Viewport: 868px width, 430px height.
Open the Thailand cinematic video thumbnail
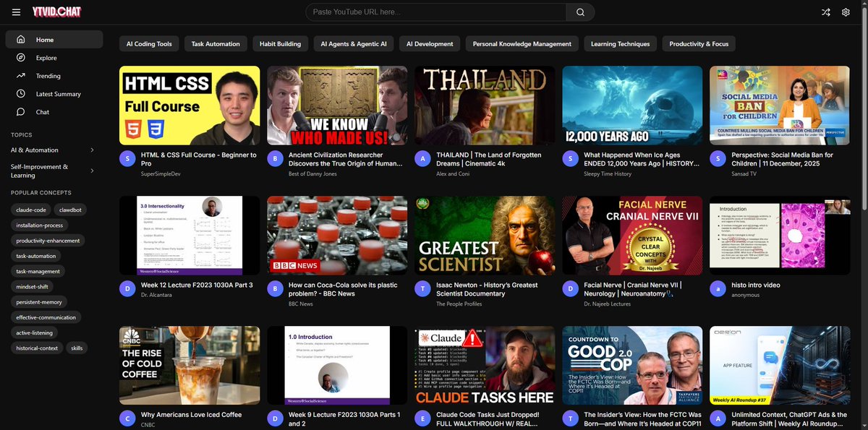485,106
